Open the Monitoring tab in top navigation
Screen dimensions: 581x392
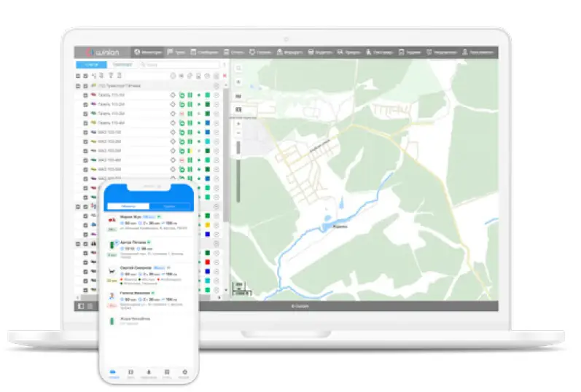(x=147, y=52)
